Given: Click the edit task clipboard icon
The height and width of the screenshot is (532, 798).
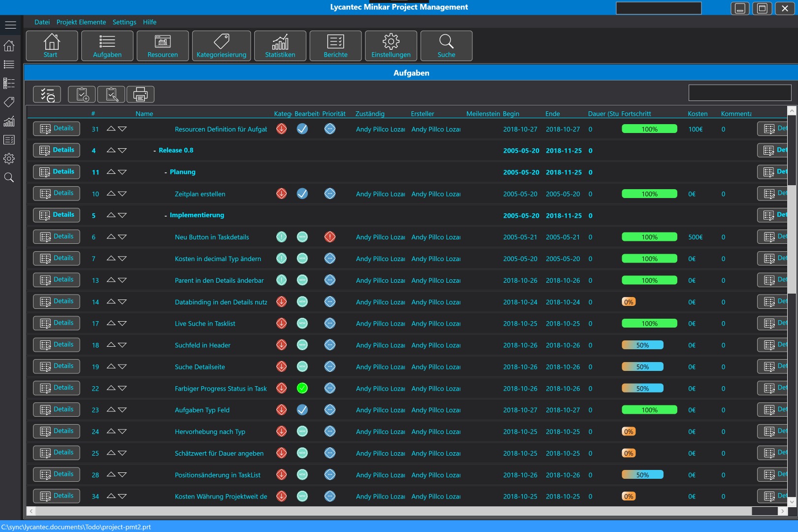Looking at the screenshot, I should 111,94.
